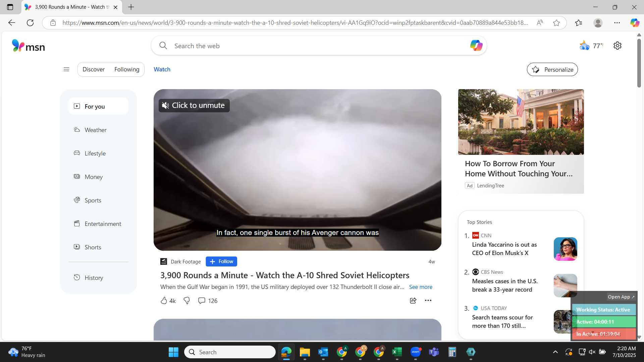Click the Windows taskbar Search box
Screen dimensions: 644x362
tap(230, 352)
